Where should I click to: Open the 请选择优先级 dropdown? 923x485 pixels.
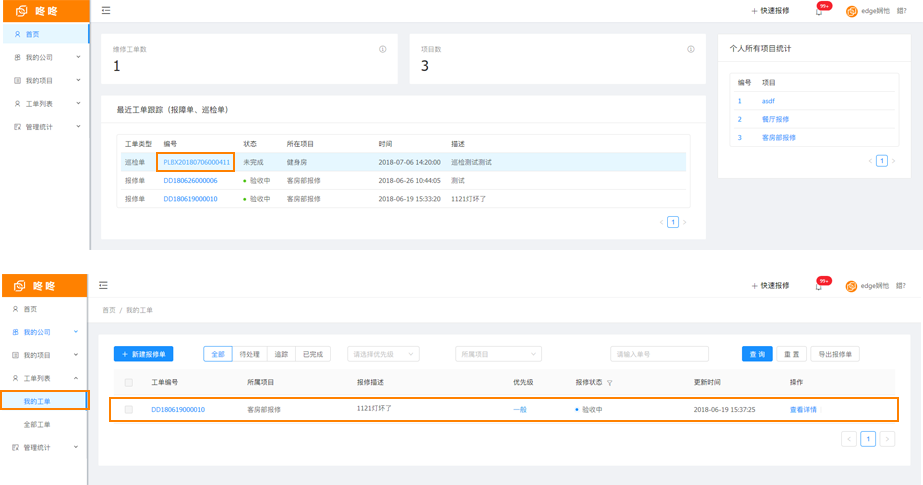click(x=383, y=354)
